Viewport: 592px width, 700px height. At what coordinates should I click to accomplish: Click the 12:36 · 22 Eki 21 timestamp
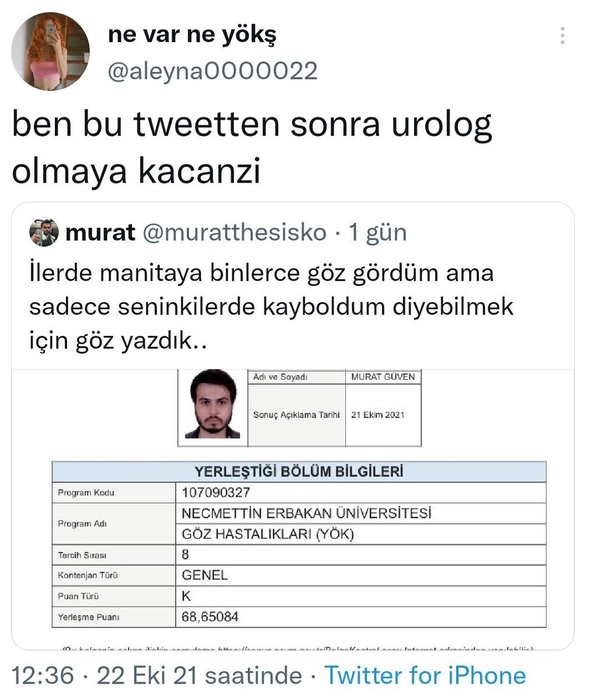pyautogui.click(x=157, y=675)
